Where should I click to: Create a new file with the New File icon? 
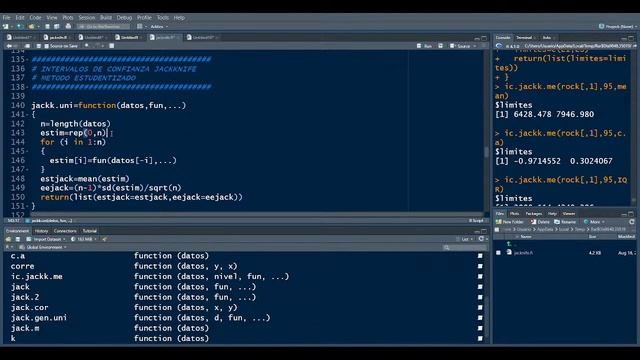6,27
